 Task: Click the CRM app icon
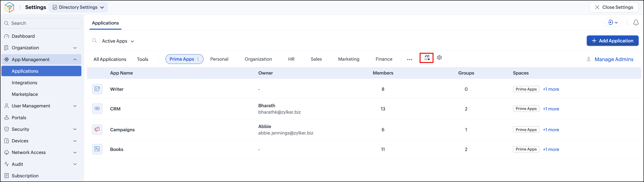97,109
